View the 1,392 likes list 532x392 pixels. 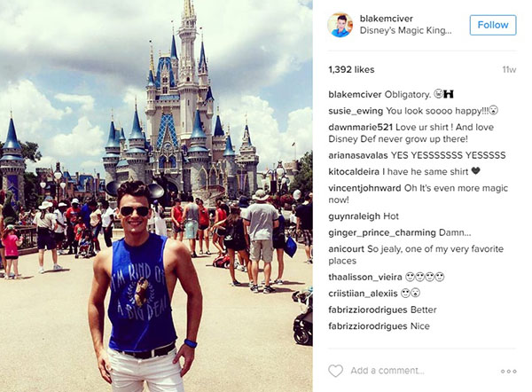pos(351,69)
